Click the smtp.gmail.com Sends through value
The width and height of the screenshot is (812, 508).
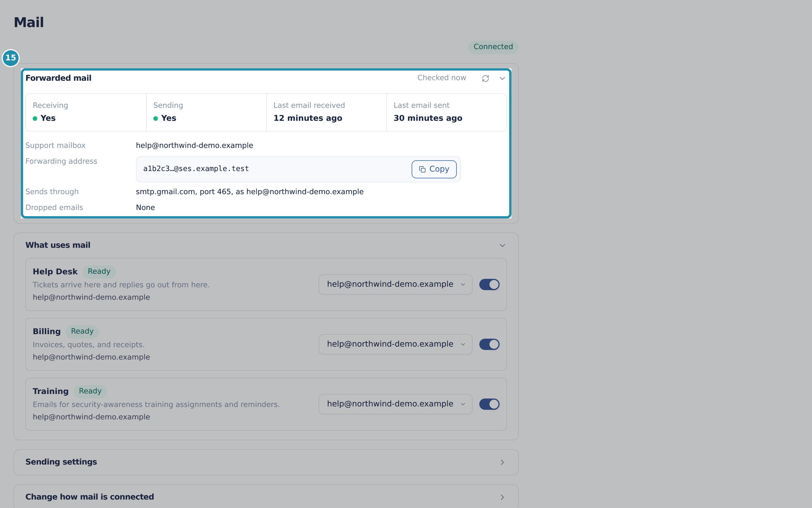250,192
